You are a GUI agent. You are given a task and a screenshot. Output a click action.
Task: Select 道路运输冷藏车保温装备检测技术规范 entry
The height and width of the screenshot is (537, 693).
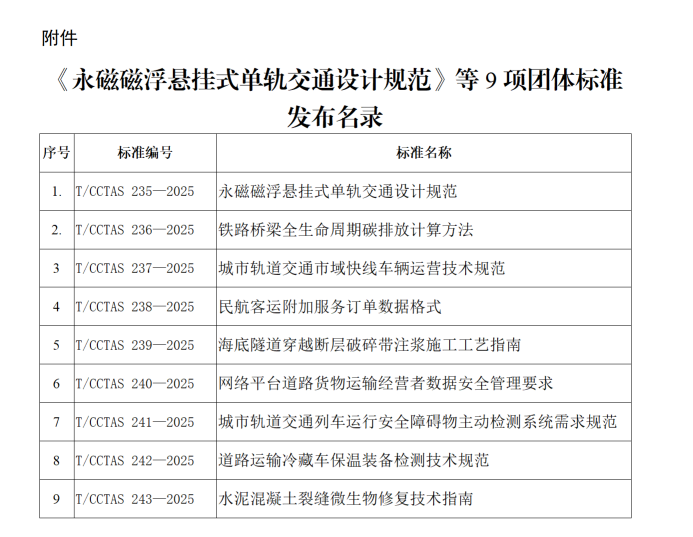353,460
